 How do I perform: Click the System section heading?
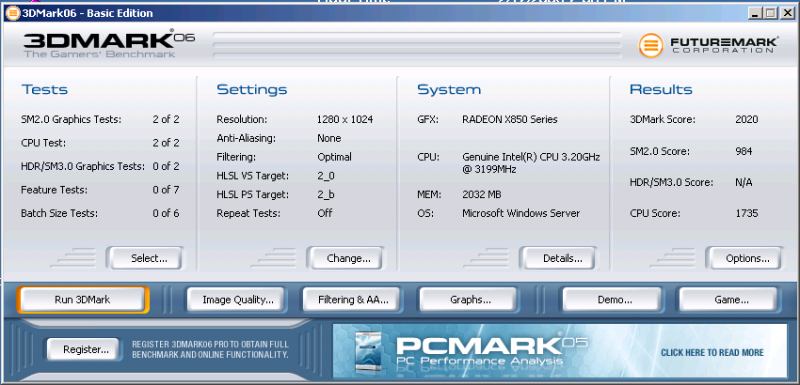[x=449, y=90]
